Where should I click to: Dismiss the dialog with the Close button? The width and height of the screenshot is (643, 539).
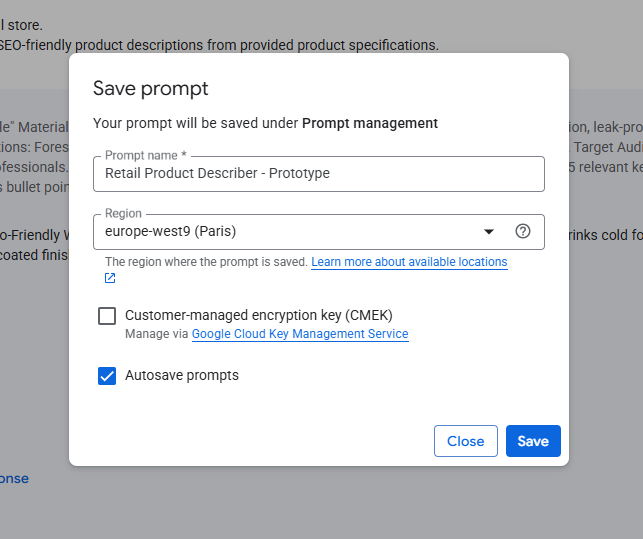coord(465,441)
